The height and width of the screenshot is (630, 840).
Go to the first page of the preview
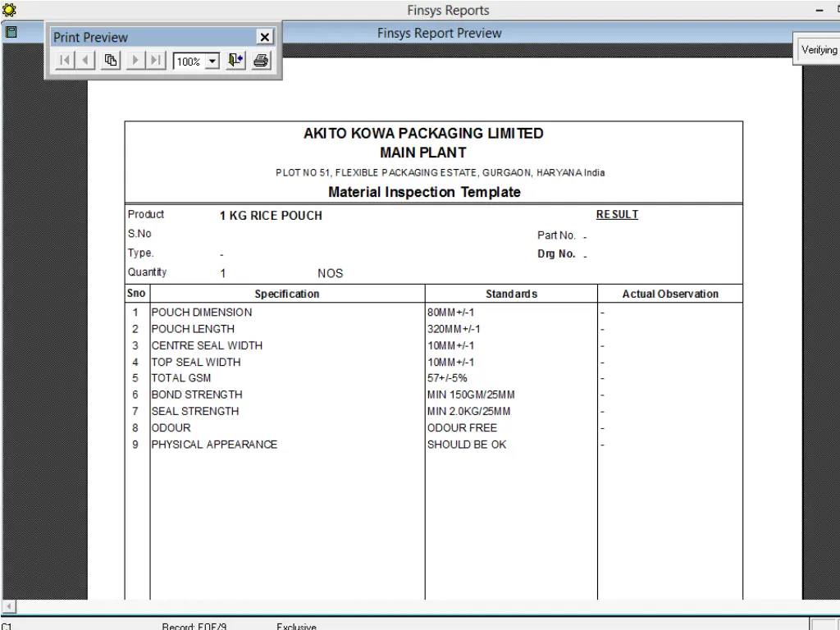click(x=65, y=61)
